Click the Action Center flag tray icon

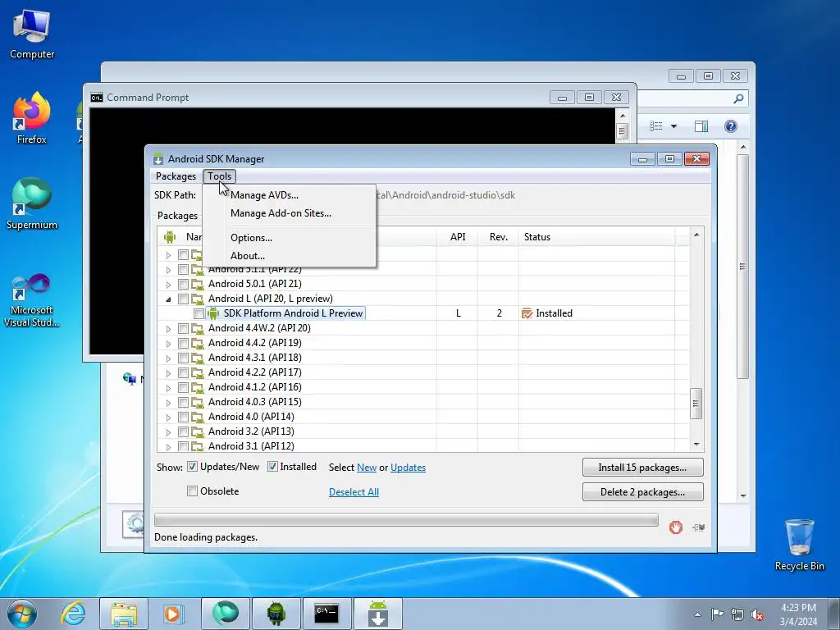pyautogui.click(x=717, y=614)
